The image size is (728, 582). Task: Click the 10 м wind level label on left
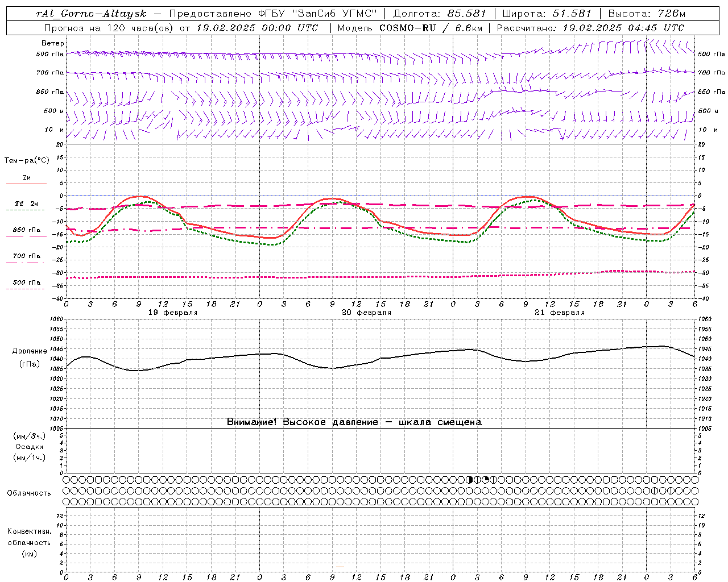pyautogui.click(x=54, y=130)
